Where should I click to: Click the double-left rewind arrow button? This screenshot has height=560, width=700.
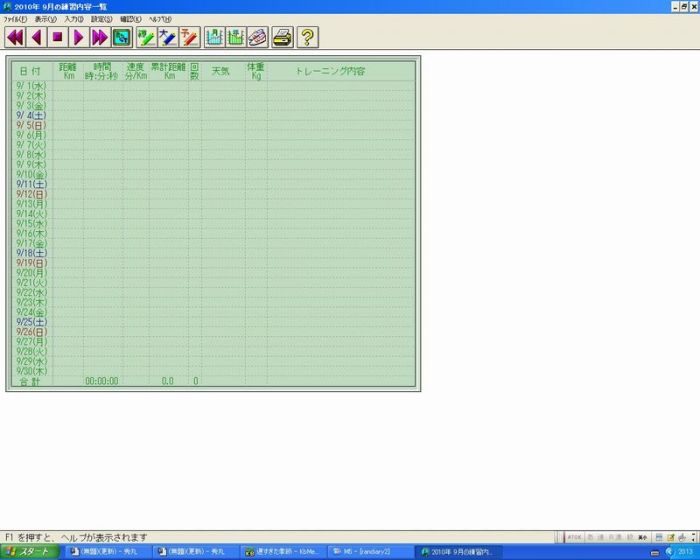click(x=15, y=38)
